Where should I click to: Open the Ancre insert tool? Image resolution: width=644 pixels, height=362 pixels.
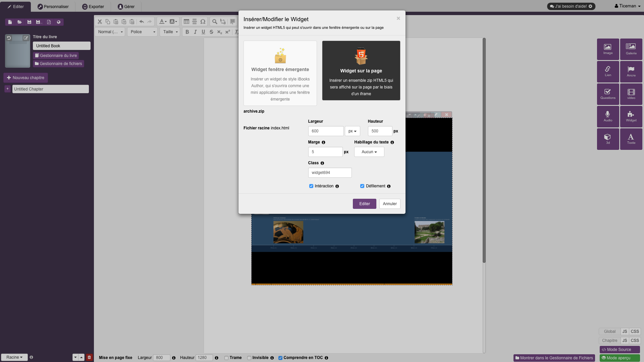[x=631, y=72]
